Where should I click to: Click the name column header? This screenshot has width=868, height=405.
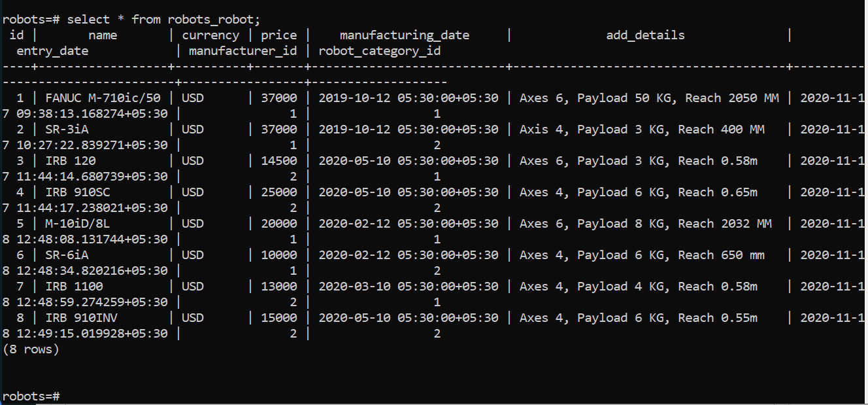(x=103, y=35)
